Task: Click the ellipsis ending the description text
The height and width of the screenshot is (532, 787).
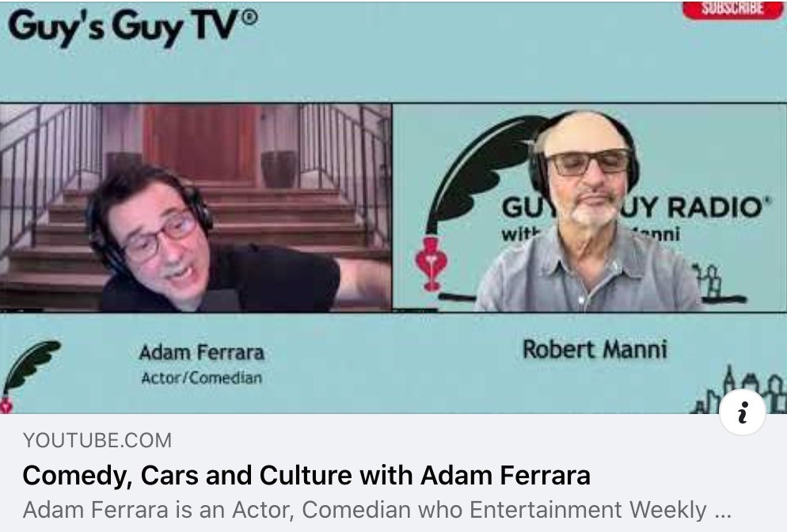Action: point(722,513)
